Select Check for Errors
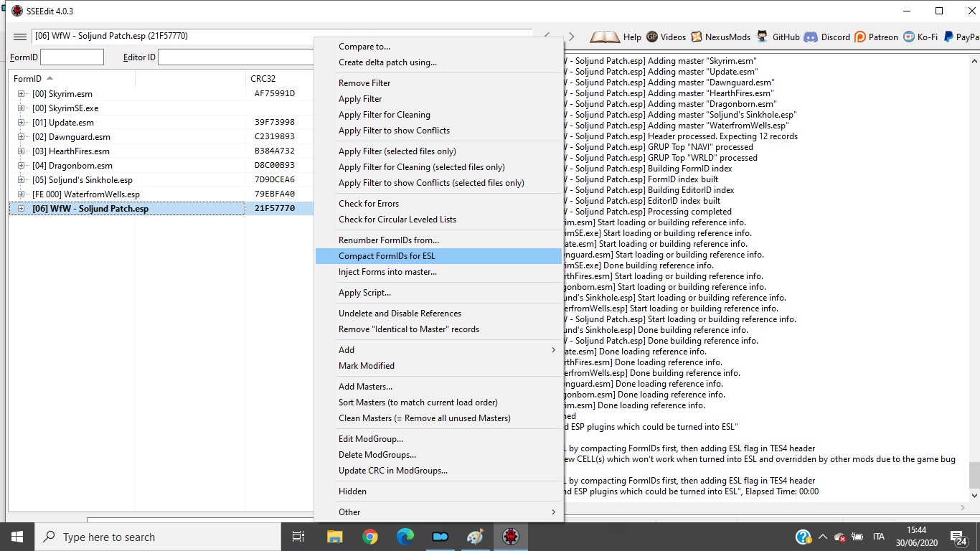 coord(438,204)
